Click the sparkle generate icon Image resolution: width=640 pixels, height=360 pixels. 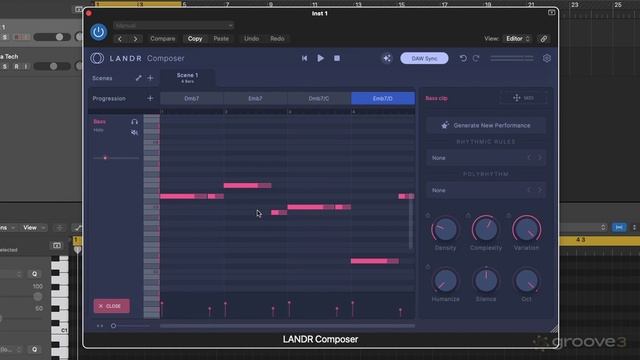click(x=387, y=58)
